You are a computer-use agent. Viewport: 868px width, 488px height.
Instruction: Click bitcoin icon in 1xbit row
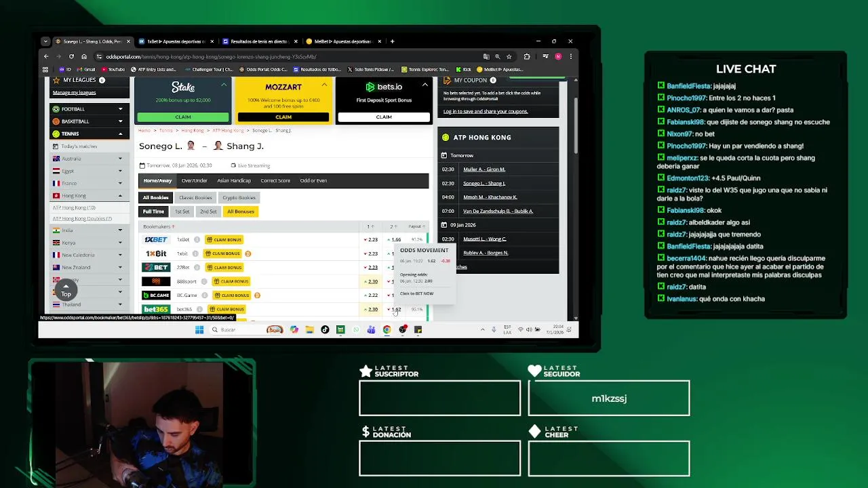248,253
